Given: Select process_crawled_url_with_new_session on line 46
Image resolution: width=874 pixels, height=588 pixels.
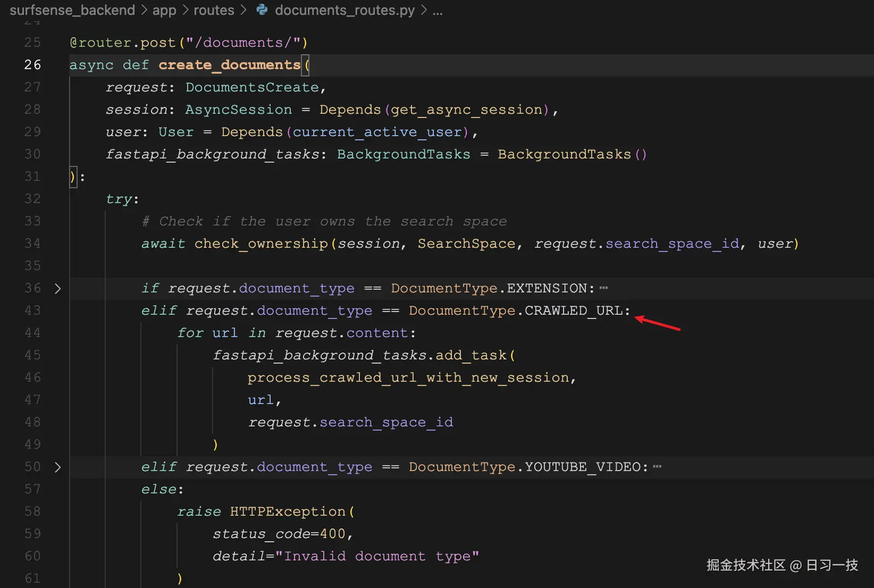Looking at the screenshot, I should (409, 377).
